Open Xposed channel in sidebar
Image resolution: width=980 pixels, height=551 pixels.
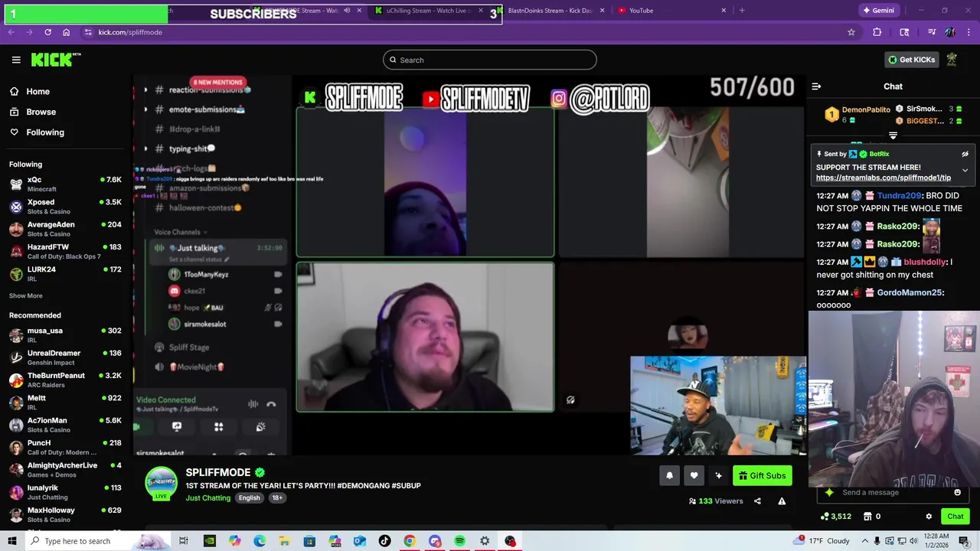click(65, 207)
